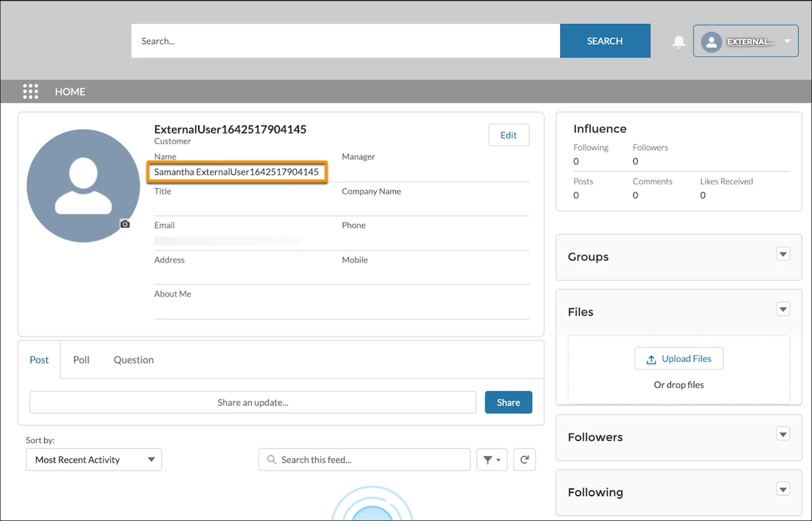
Task: Switch to the Question tab
Action: [134, 360]
